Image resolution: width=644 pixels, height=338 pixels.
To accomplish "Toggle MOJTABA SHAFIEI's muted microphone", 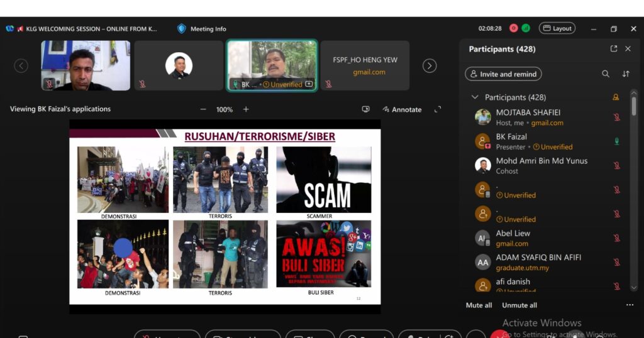I will 616,117.
